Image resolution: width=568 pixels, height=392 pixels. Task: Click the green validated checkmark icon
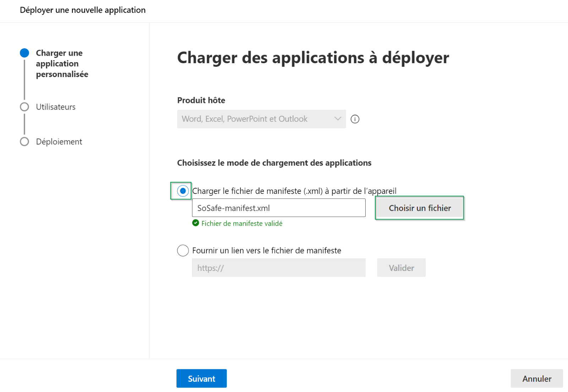[x=196, y=223]
